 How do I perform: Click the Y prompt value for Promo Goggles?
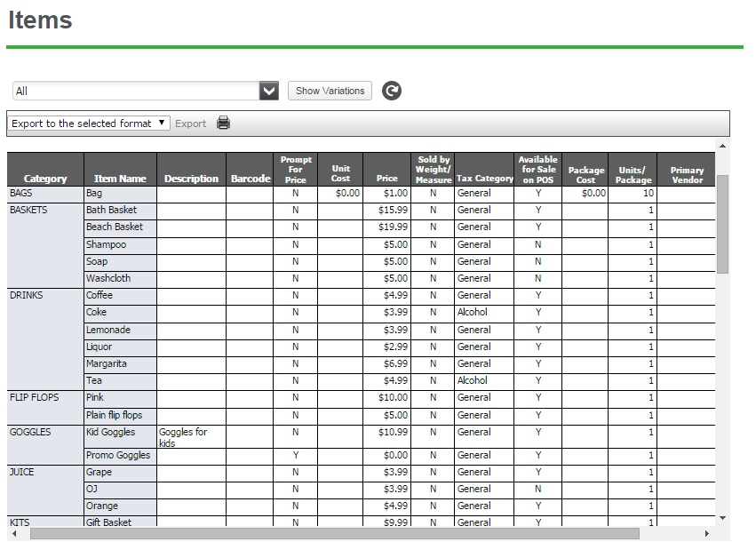click(296, 455)
